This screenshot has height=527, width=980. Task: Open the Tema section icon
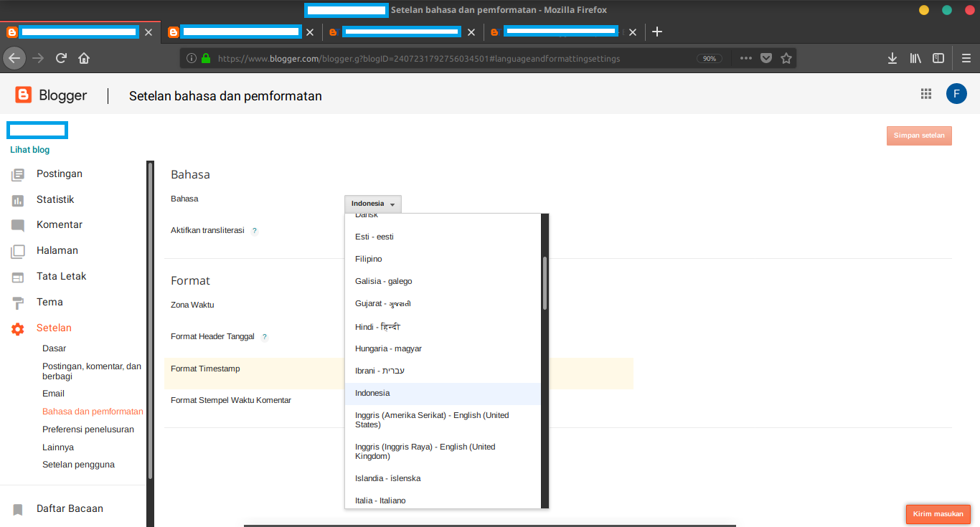point(18,302)
